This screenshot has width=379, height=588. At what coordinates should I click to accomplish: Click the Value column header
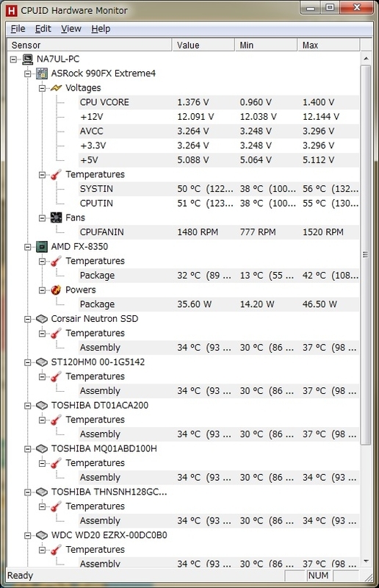203,45
